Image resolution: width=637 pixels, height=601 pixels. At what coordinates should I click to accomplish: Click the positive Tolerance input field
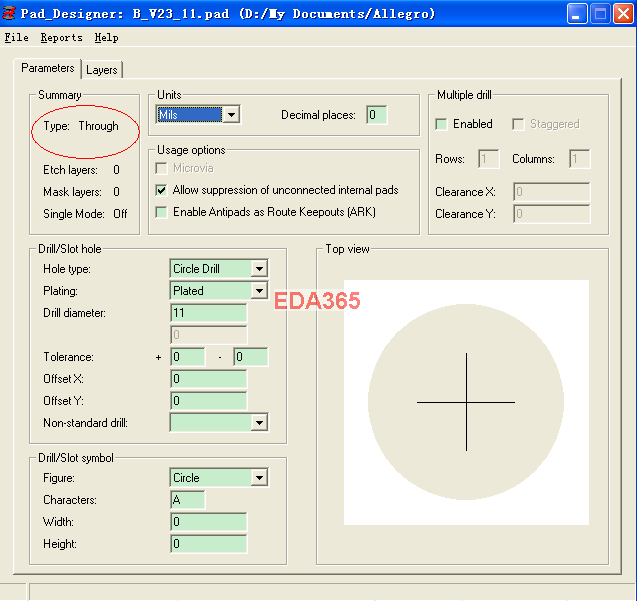pos(188,357)
